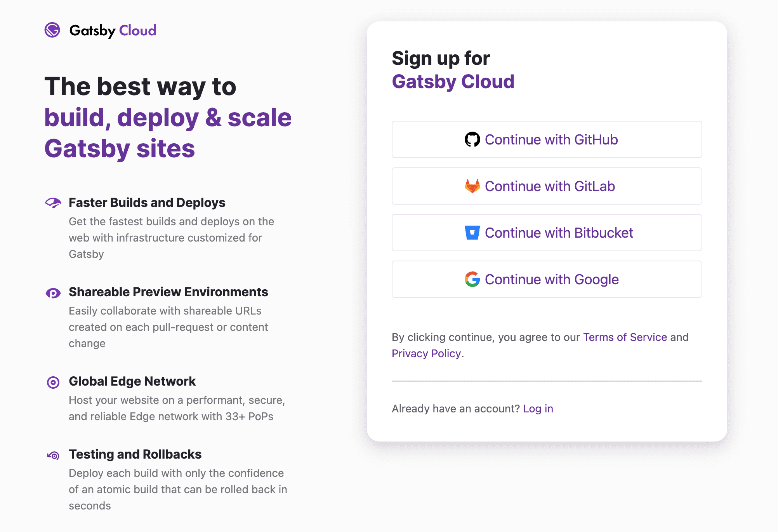Click the Global Edge Network target icon

coord(53,382)
